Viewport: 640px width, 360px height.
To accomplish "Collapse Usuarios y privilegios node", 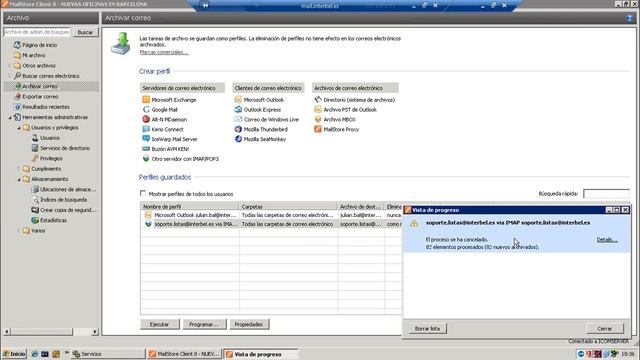I will [19, 128].
